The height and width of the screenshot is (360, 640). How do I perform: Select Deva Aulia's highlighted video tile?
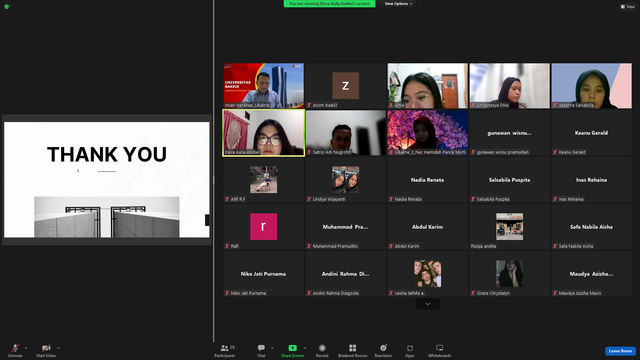pyautogui.click(x=264, y=133)
